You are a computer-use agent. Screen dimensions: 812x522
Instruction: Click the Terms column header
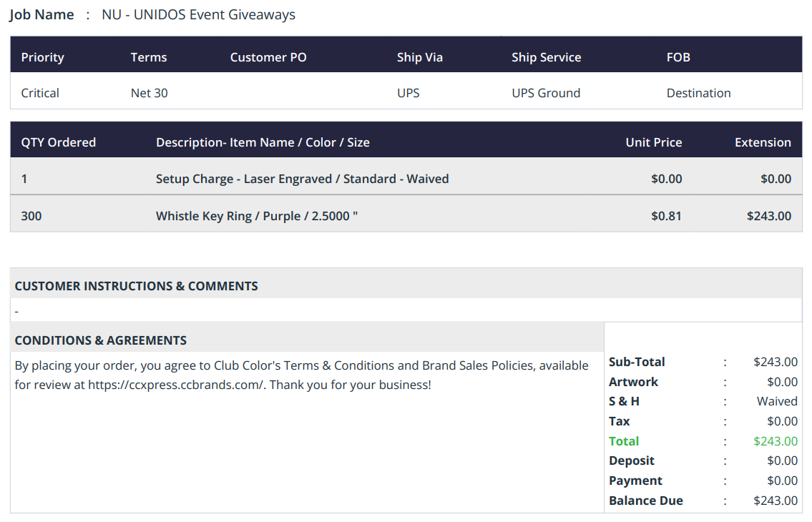coord(149,57)
